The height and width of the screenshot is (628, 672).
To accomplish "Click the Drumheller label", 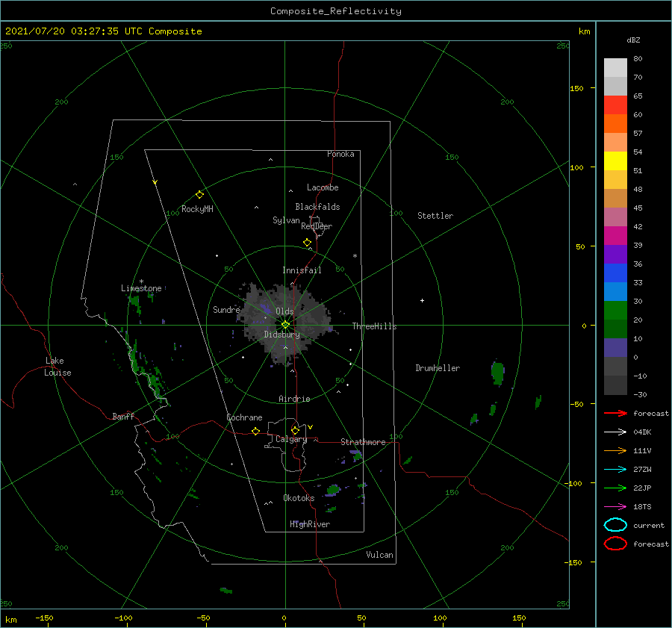I will pos(438,368).
